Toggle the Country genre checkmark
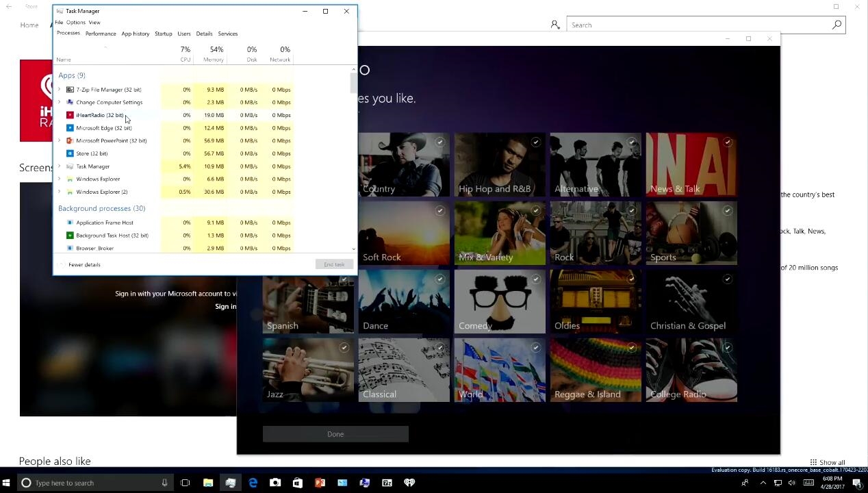This screenshot has height=493, width=868. (439, 142)
